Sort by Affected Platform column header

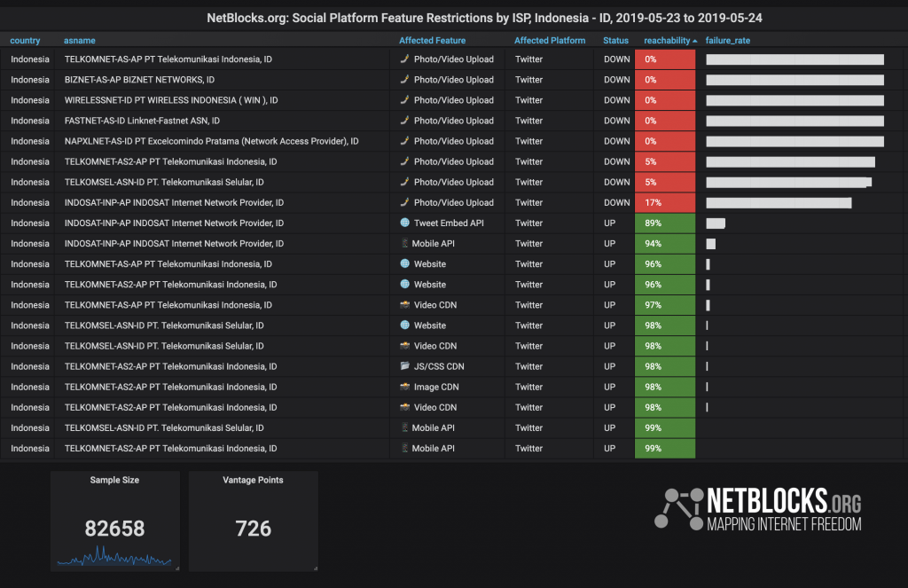pos(550,41)
